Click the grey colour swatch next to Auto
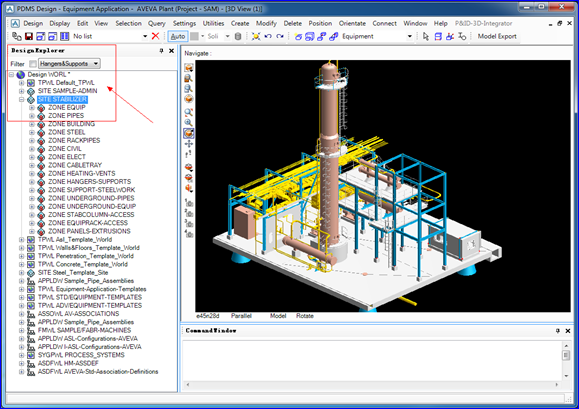Viewport: 579px width, 409px height. click(x=194, y=36)
